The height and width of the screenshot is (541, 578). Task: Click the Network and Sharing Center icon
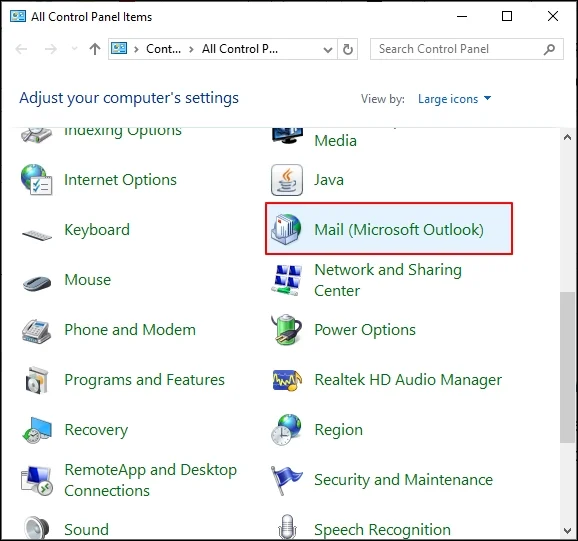pyautogui.click(x=286, y=280)
